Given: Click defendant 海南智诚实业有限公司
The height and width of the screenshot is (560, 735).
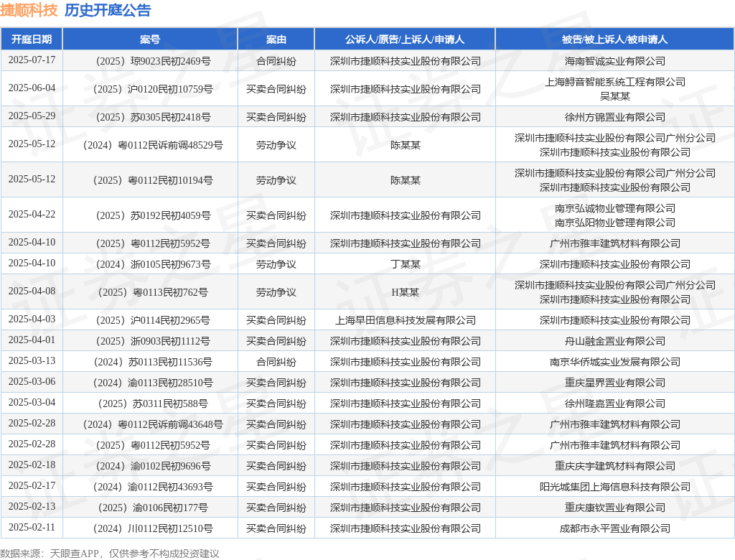Looking at the screenshot, I should pyautogui.click(x=615, y=61).
